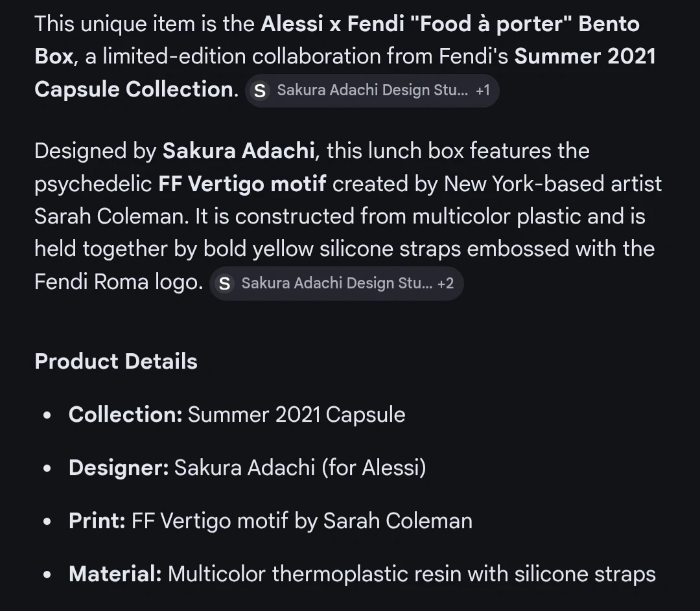Image resolution: width=700 pixels, height=611 pixels.
Task: Open the source chip ending in +1
Action: tap(372, 90)
